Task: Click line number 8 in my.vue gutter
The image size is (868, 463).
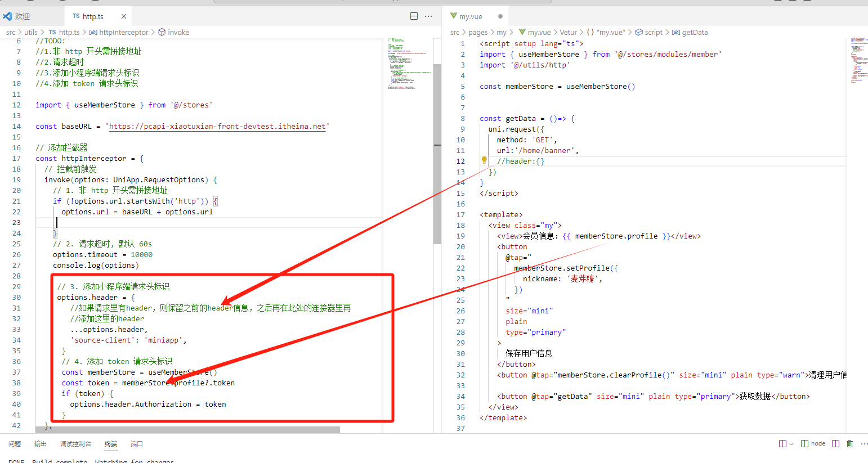Action: 463,118
